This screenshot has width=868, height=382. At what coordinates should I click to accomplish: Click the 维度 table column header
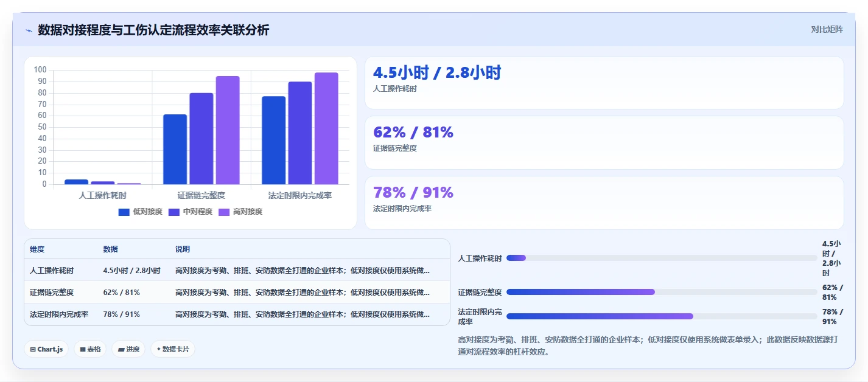pyautogui.click(x=37, y=249)
